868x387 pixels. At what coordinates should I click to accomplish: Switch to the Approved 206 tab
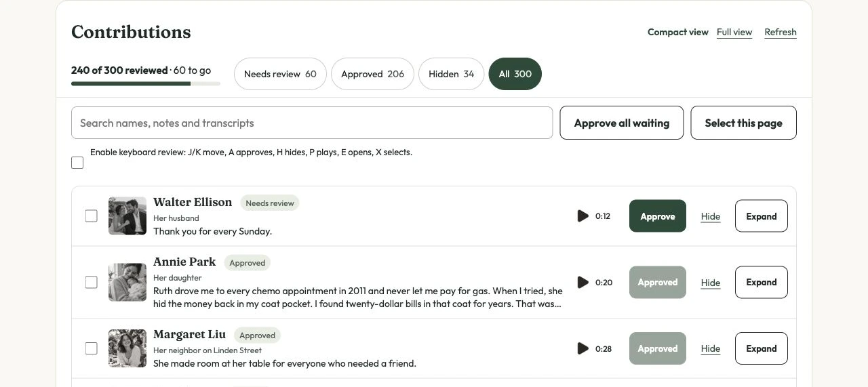tap(372, 74)
